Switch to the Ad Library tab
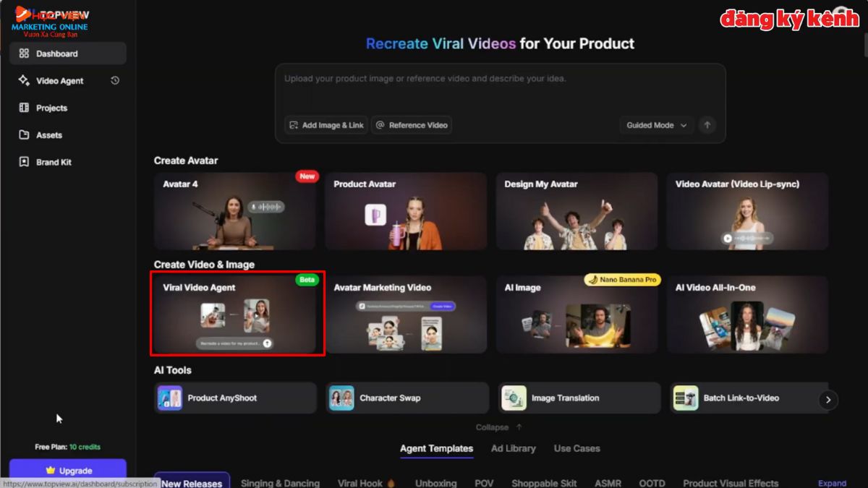The height and width of the screenshot is (488, 868). [x=514, y=448]
